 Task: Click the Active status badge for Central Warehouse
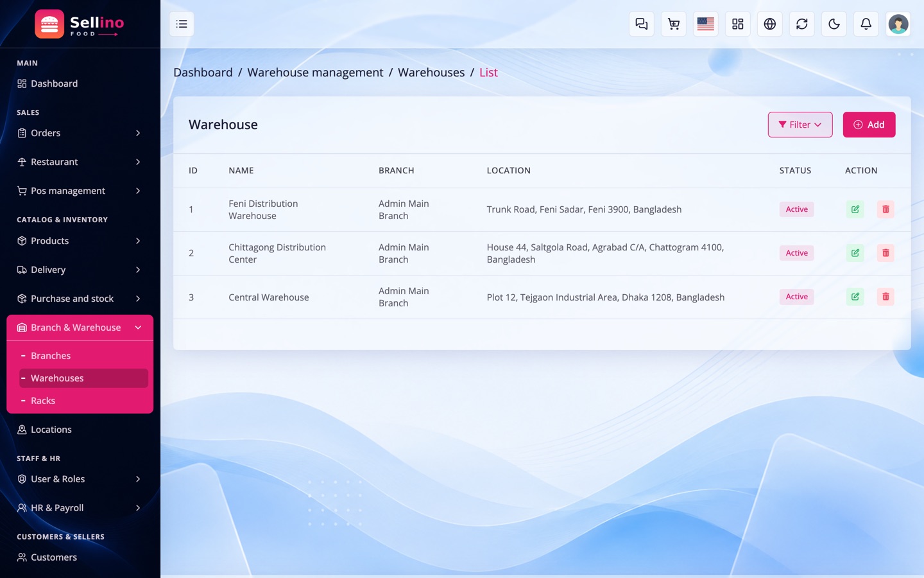[797, 297]
